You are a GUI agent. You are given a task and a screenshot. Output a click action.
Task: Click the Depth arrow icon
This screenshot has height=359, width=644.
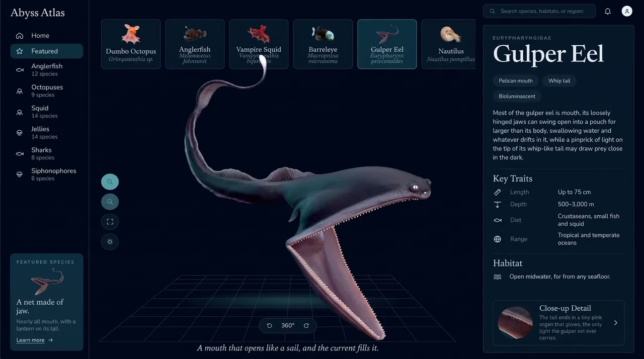click(x=498, y=205)
